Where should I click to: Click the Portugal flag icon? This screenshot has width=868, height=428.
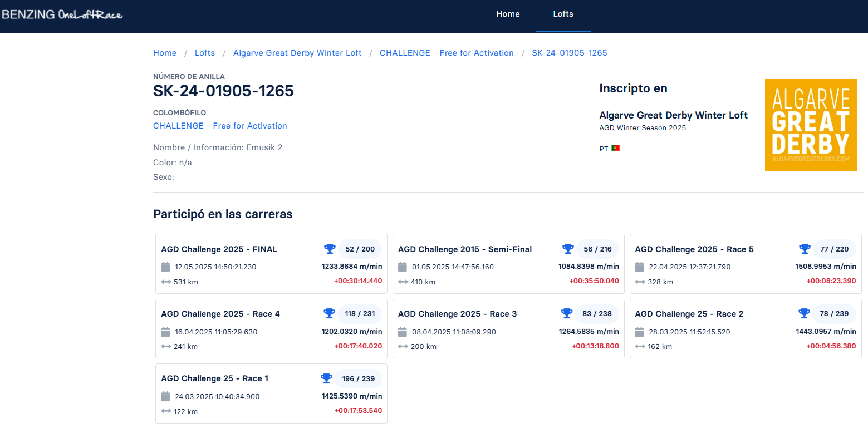615,149
